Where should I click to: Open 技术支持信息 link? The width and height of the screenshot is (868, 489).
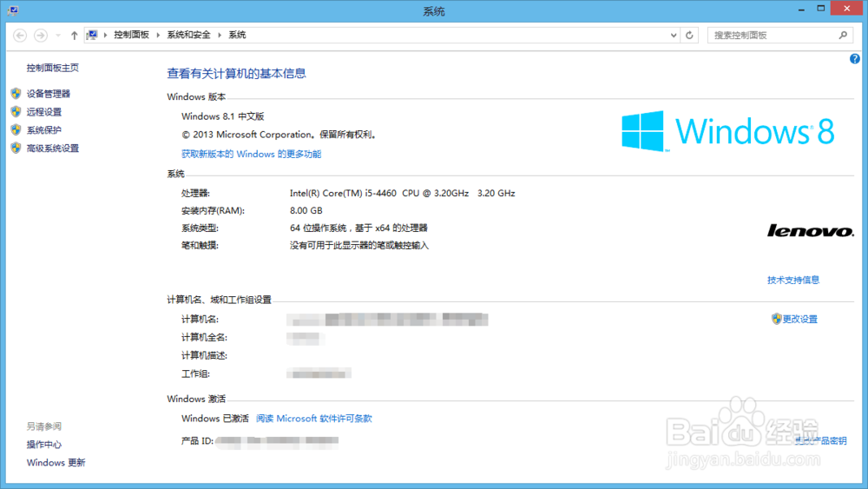click(x=793, y=280)
